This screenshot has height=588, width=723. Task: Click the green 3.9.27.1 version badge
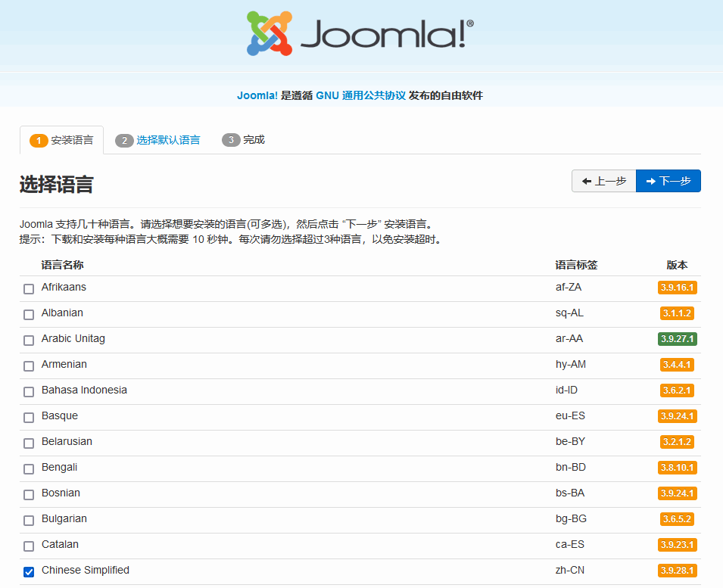tap(678, 339)
